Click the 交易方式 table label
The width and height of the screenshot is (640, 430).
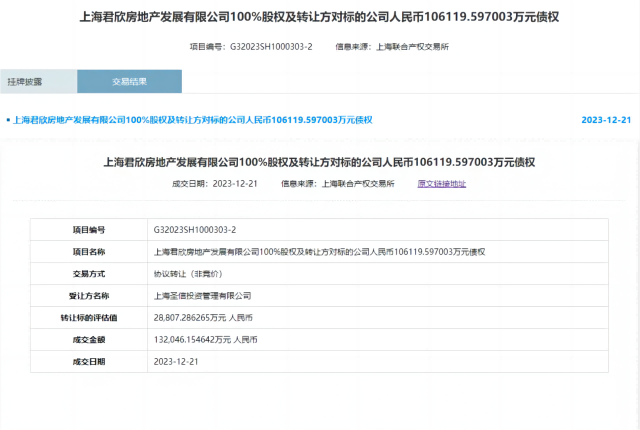click(89, 274)
